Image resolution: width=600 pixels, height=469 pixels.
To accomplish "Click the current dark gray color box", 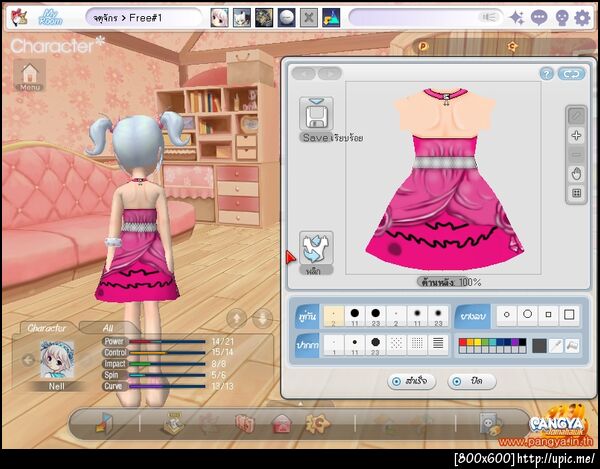I will click(x=539, y=346).
